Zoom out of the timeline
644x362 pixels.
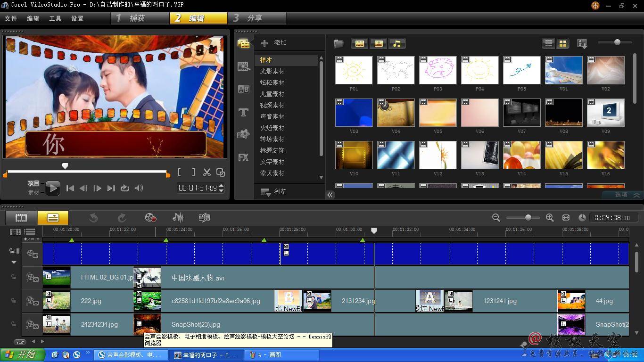click(496, 217)
